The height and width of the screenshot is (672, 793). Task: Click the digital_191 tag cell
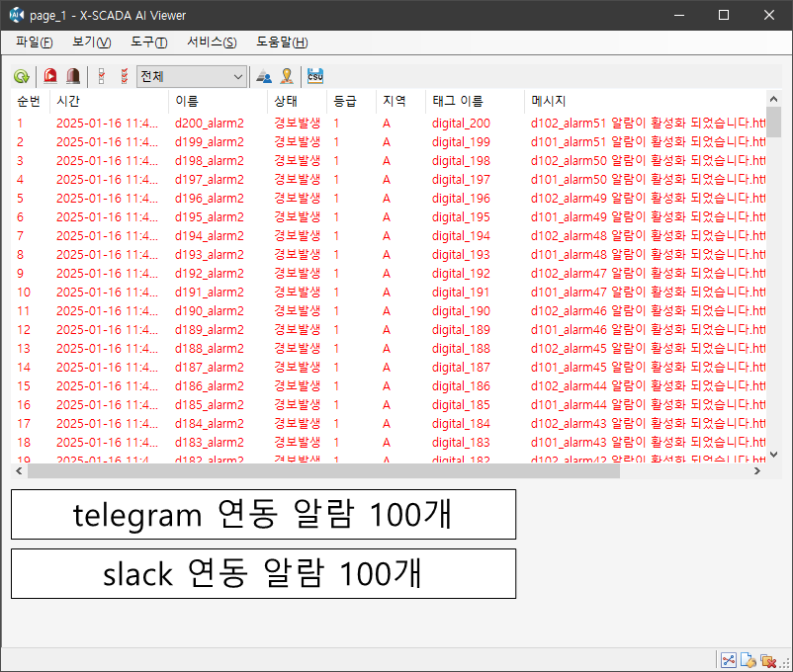(x=461, y=293)
